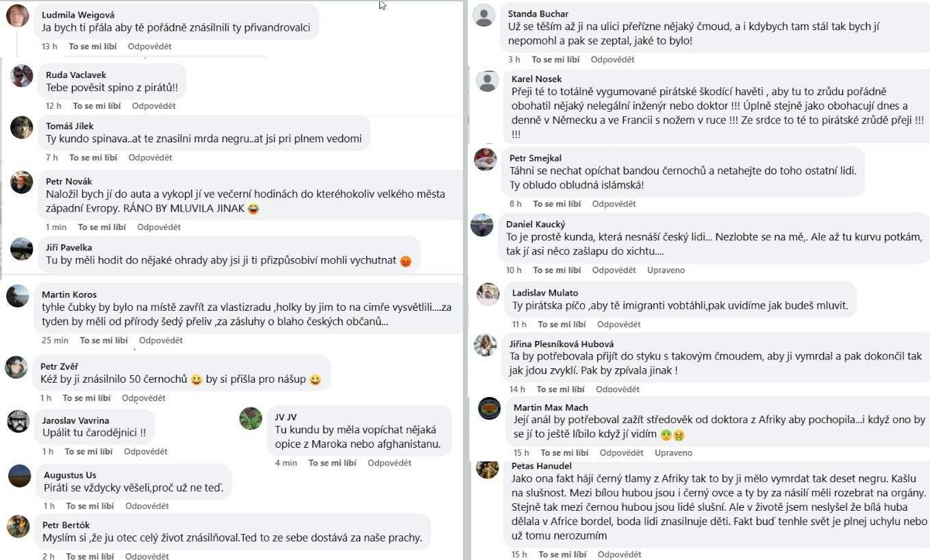This screenshot has height=560, width=930.
Task: Click the green JV JV avatar
Action: tap(251, 419)
